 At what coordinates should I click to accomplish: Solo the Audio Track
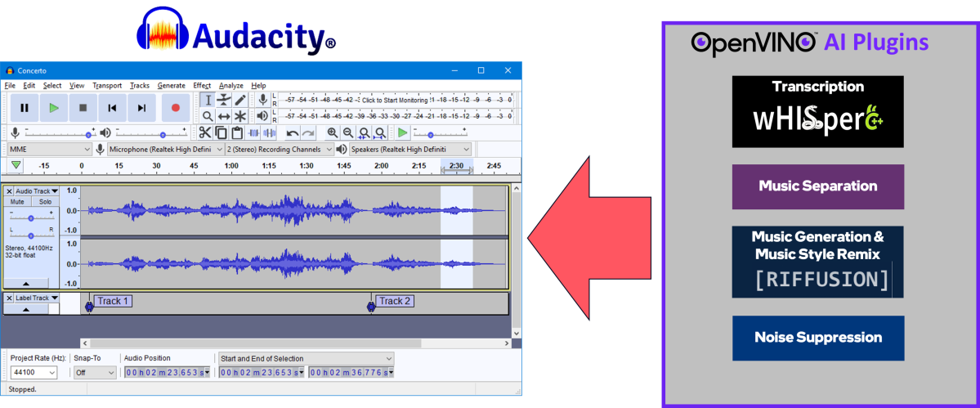(45, 202)
